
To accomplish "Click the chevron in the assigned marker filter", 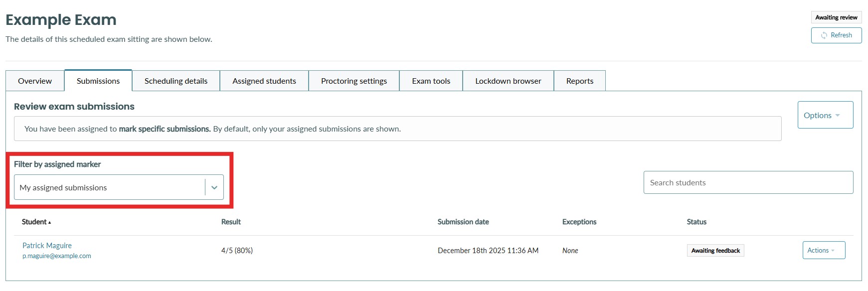I will click(214, 187).
